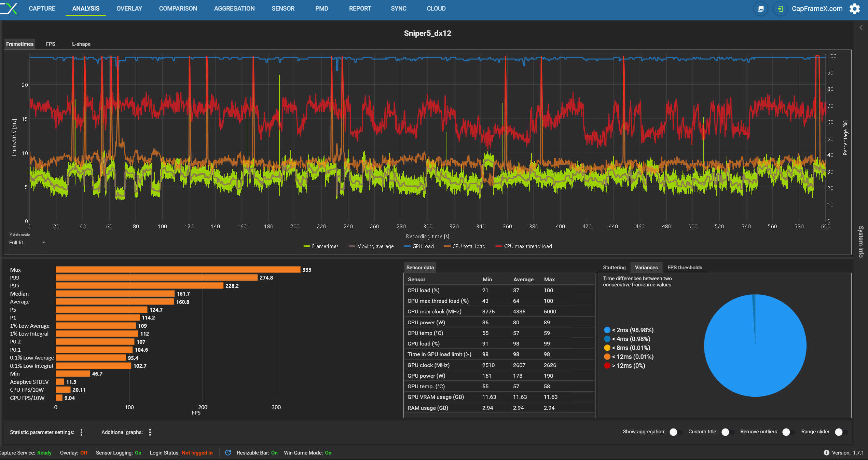Image resolution: width=868 pixels, height=460 pixels.
Task: Open the screenshots folder icon
Action: coord(760,9)
